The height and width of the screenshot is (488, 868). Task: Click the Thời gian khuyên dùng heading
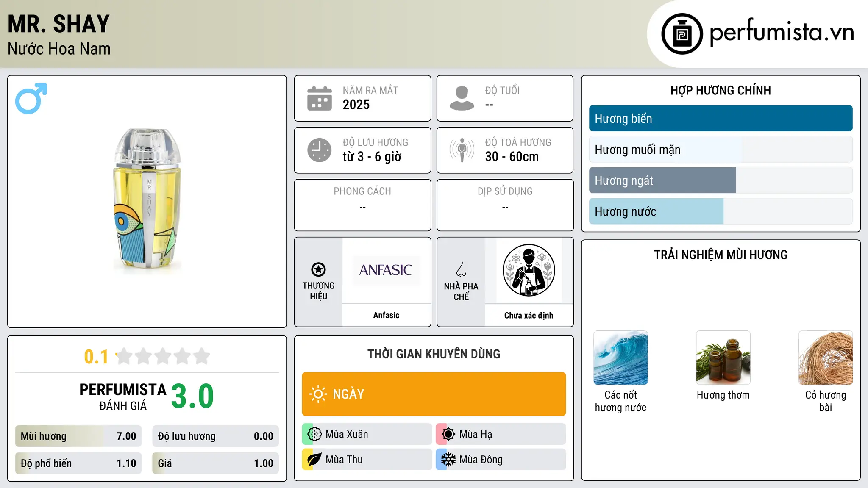(x=434, y=354)
